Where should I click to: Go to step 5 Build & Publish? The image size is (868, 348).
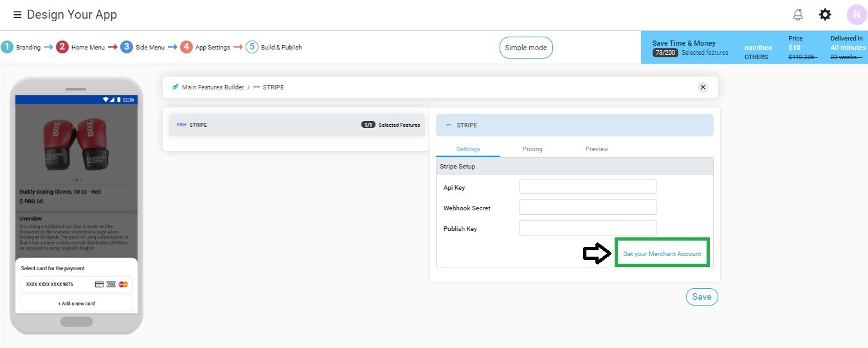click(x=274, y=47)
